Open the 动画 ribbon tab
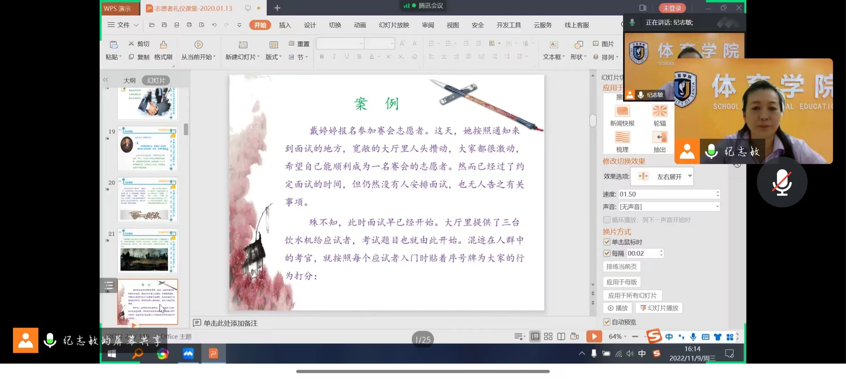The height and width of the screenshot is (381, 846). click(x=360, y=25)
